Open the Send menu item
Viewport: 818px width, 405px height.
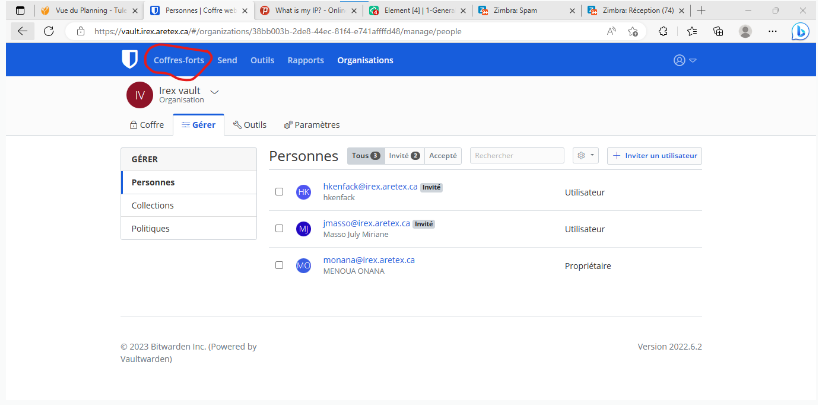[227, 60]
